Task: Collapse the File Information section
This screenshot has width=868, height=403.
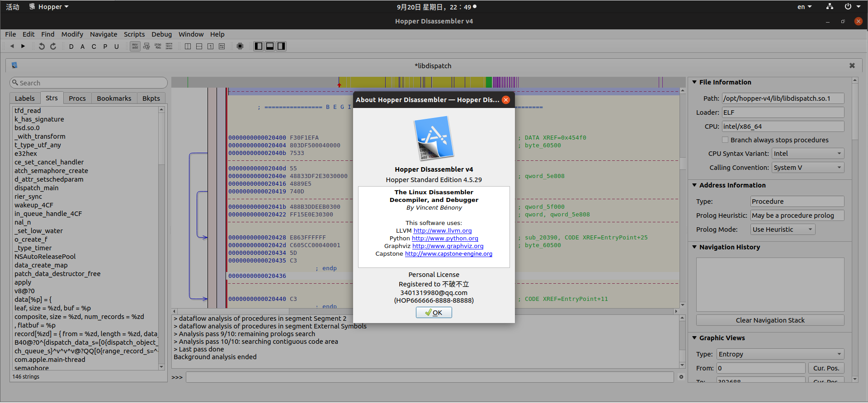Action: [x=694, y=82]
